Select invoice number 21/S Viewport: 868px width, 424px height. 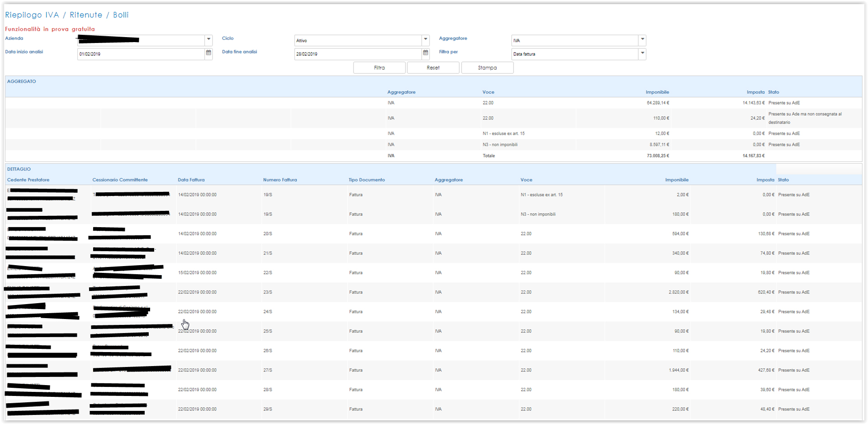click(x=268, y=253)
